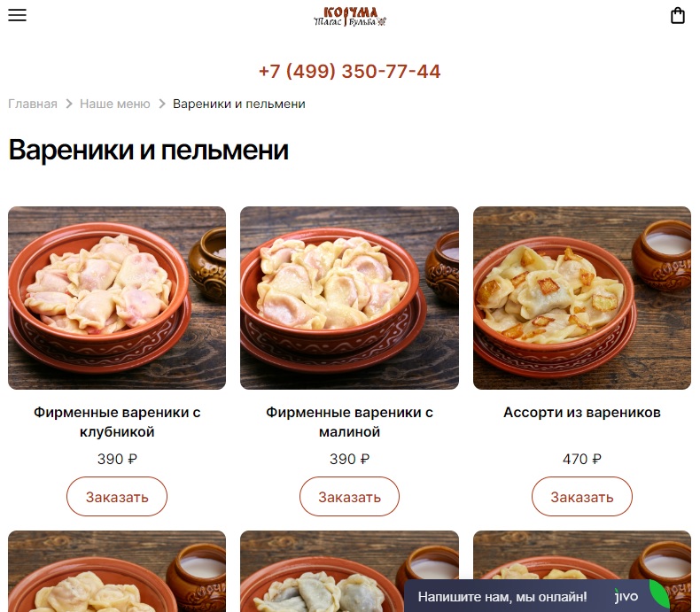This screenshot has width=700, height=612.
Task: Call the +7 (499) 350-77-44 number
Action: click(349, 72)
